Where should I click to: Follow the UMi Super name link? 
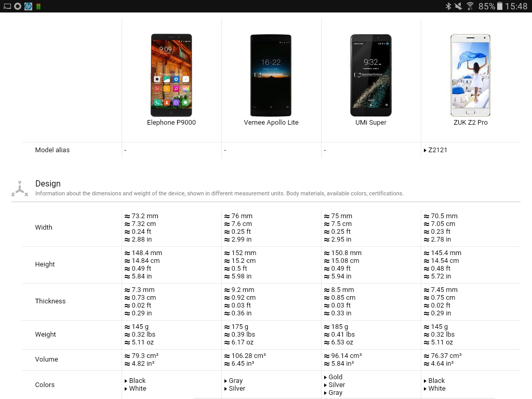(x=371, y=123)
